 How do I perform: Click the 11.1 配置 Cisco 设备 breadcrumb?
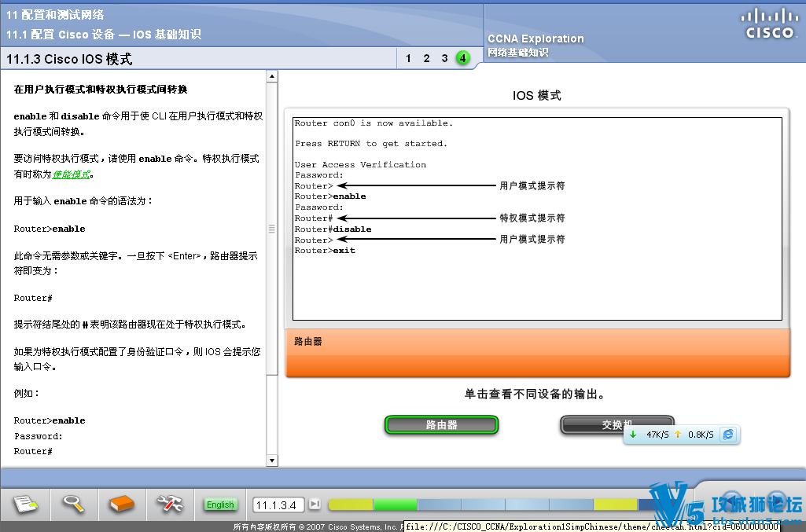[104, 35]
